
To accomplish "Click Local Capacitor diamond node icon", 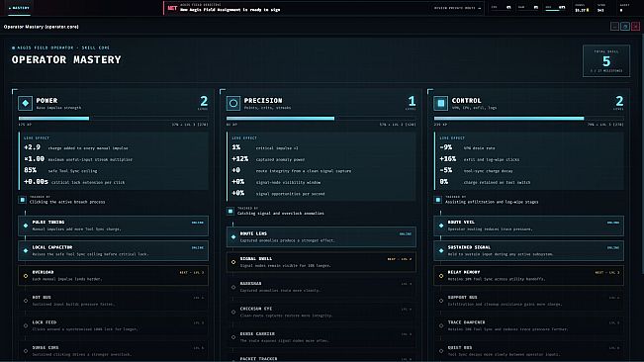I will [x=26, y=250].
